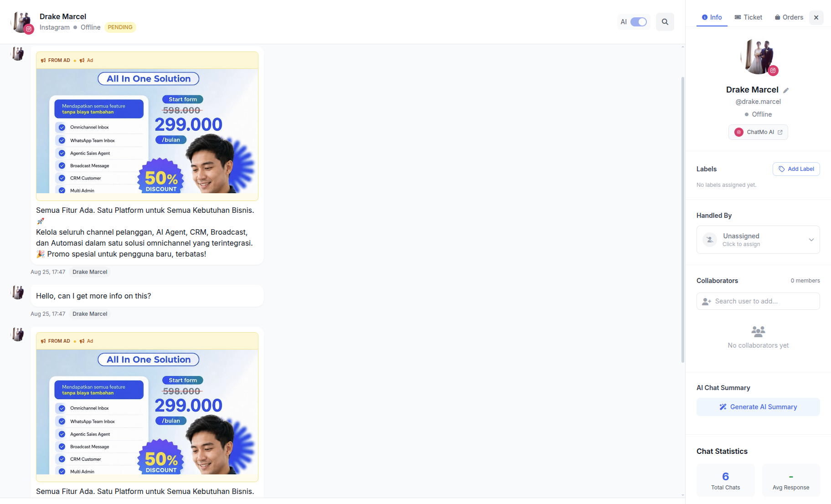831x504 pixels.
Task: Click the tag icon in Add Label button
Action: 781,169
